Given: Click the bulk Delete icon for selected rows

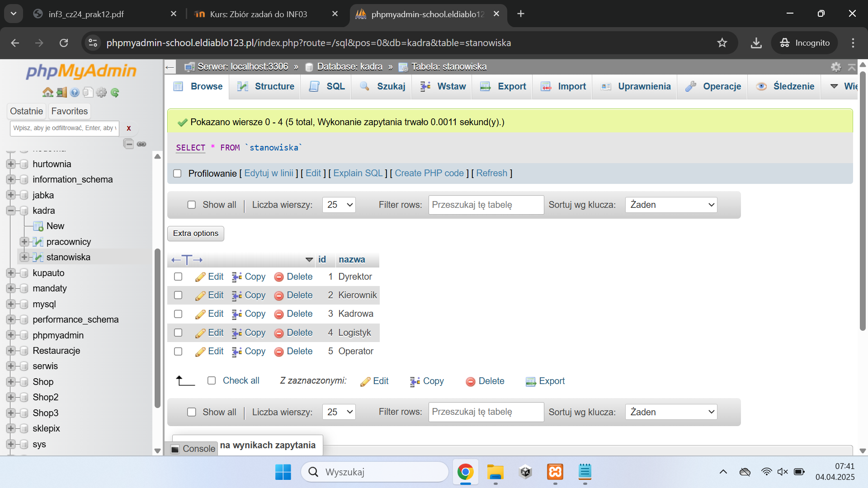Looking at the screenshot, I should coord(471,382).
